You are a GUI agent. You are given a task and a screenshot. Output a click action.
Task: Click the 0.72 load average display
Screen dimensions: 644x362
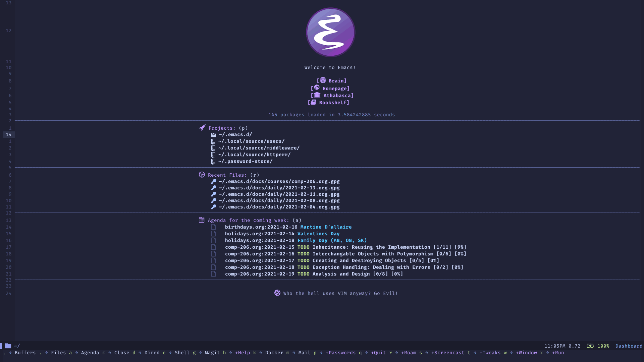point(575,346)
